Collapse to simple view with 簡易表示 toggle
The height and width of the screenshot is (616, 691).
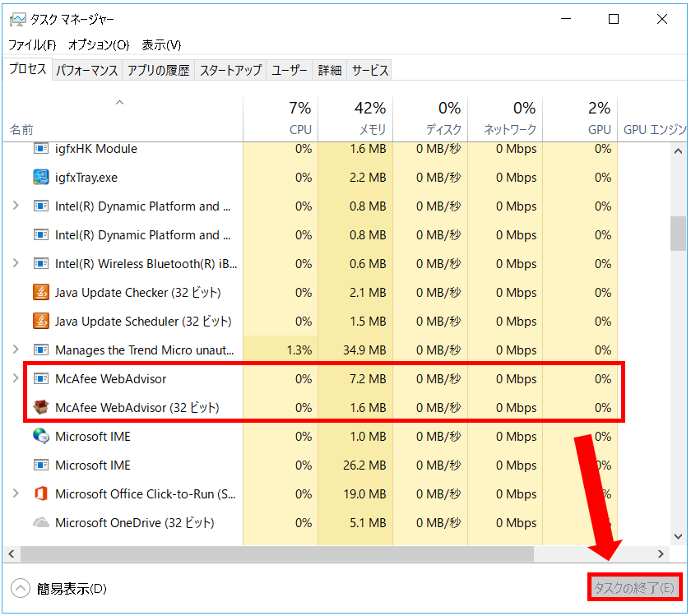pos(59,589)
